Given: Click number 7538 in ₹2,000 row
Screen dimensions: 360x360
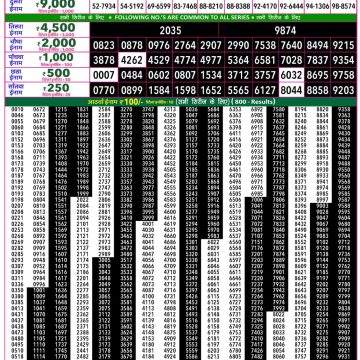Looking at the screenshot, I should pos(265,45).
